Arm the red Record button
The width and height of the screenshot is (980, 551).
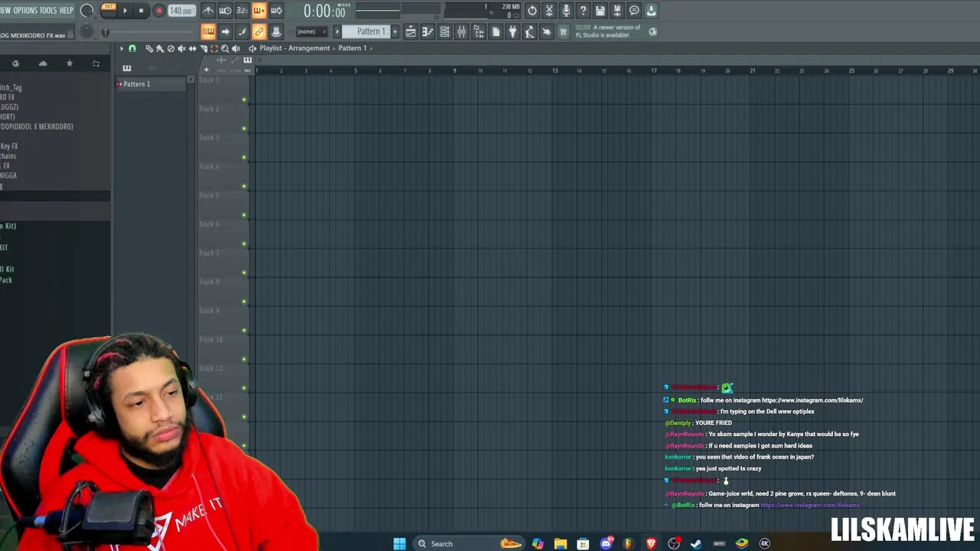pyautogui.click(x=159, y=11)
